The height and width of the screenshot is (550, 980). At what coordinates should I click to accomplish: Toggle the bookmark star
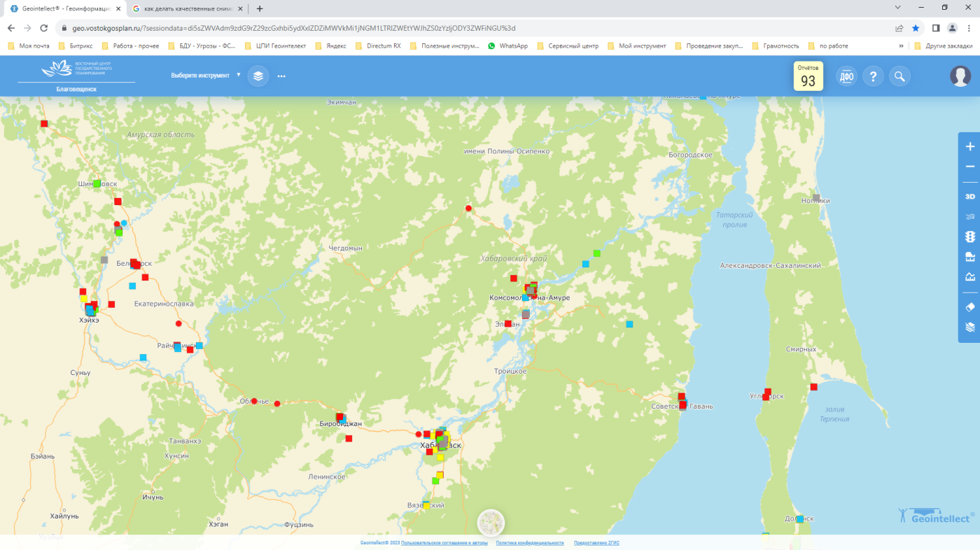click(916, 28)
